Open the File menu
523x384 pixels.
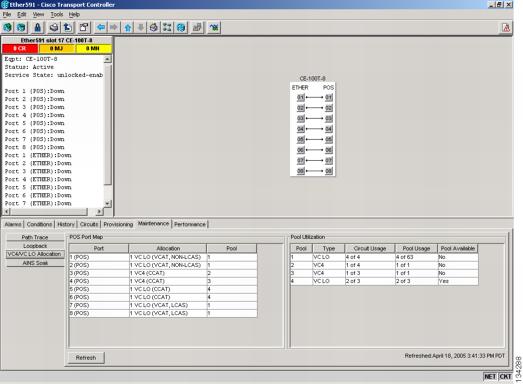(x=7, y=14)
